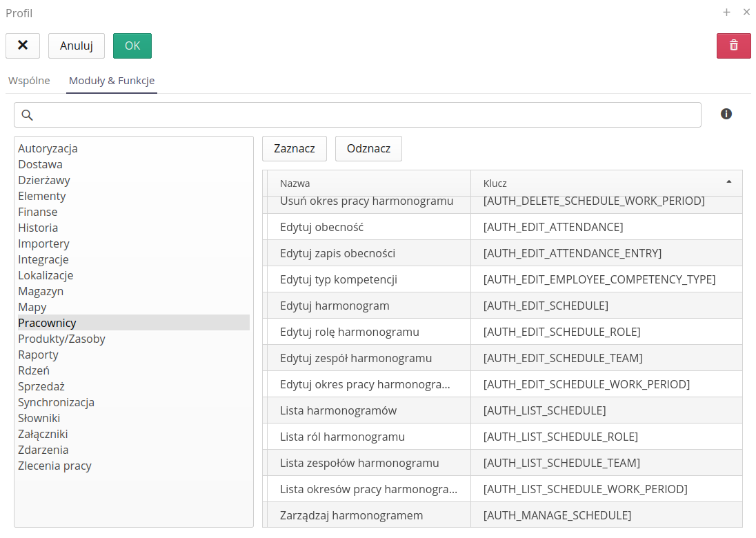
Task: Click the X discard button beside Anuluj
Action: (23, 46)
